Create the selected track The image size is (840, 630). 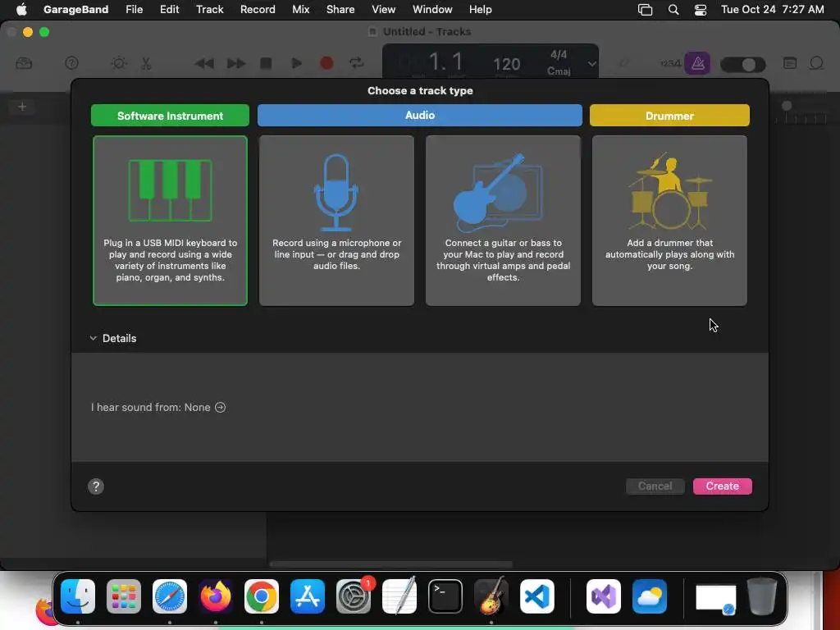click(723, 486)
